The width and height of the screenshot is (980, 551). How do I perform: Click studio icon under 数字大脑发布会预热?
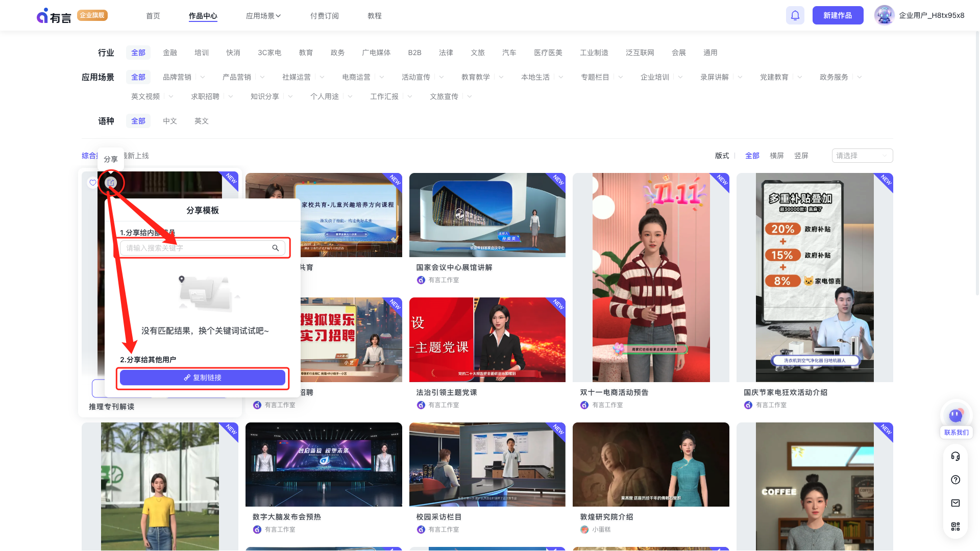[257, 530]
